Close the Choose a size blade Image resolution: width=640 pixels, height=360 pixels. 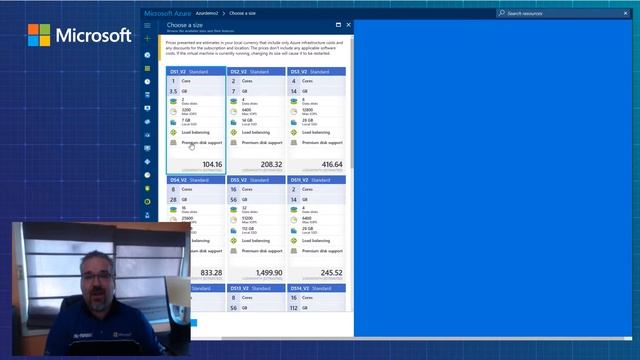(349, 25)
